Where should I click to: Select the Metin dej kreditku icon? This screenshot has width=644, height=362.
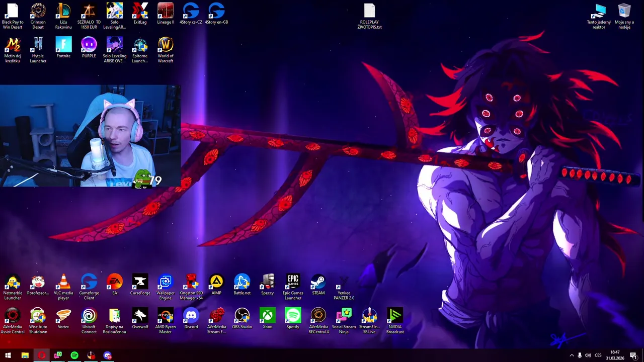point(13,50)
